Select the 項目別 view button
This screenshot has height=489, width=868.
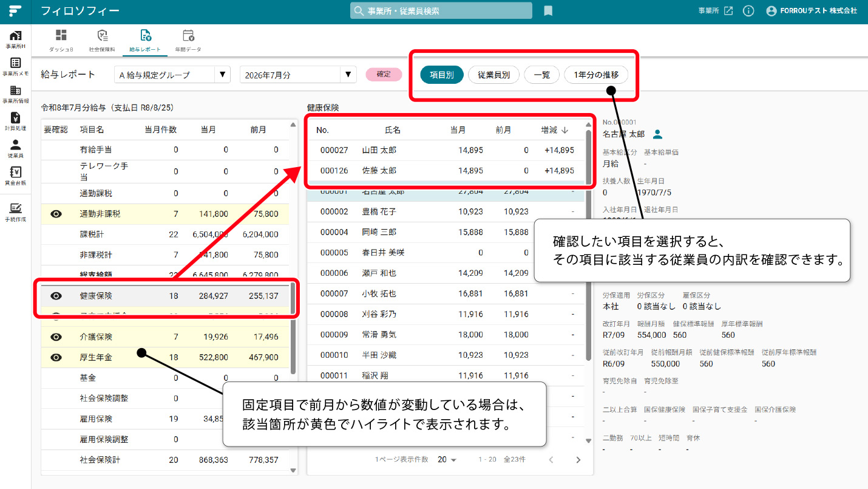click(442, 75)
